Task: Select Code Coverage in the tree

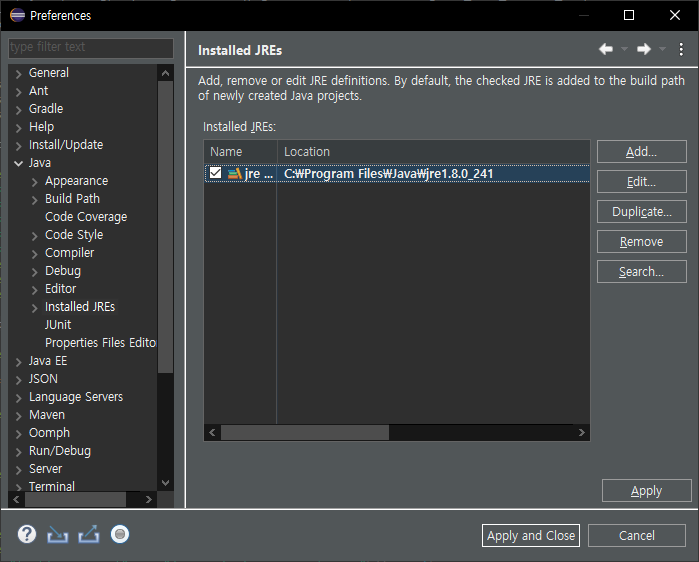Action: [86, 217]
